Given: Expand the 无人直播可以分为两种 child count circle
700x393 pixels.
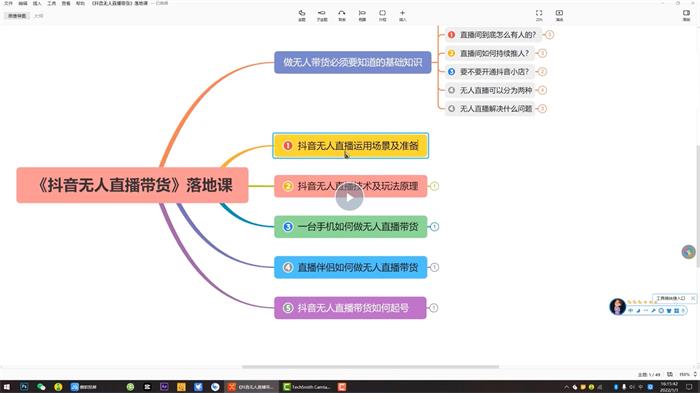Looking at the screenshot, I should pyautogui.click(x=542, y=90).
